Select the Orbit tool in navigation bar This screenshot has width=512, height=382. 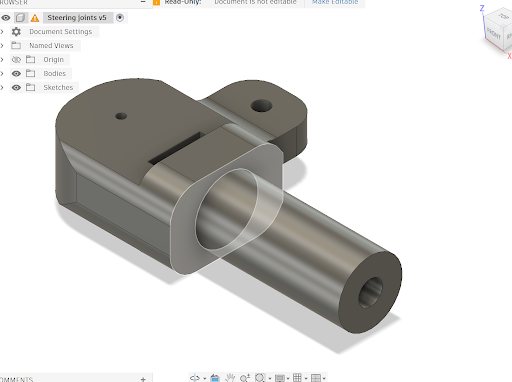point(195,378)
